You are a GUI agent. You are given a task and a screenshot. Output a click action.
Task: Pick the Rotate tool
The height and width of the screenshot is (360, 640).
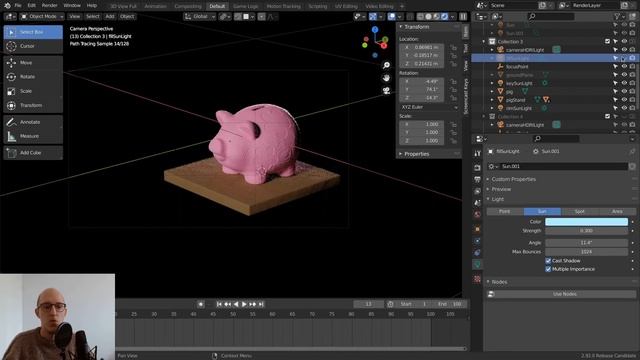(33, 77)
